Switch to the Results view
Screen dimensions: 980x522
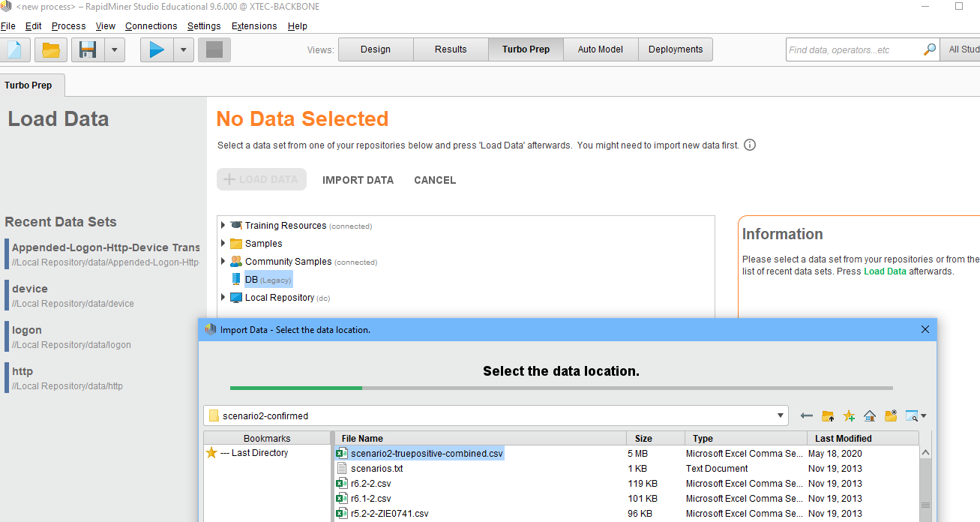[451, 49]
